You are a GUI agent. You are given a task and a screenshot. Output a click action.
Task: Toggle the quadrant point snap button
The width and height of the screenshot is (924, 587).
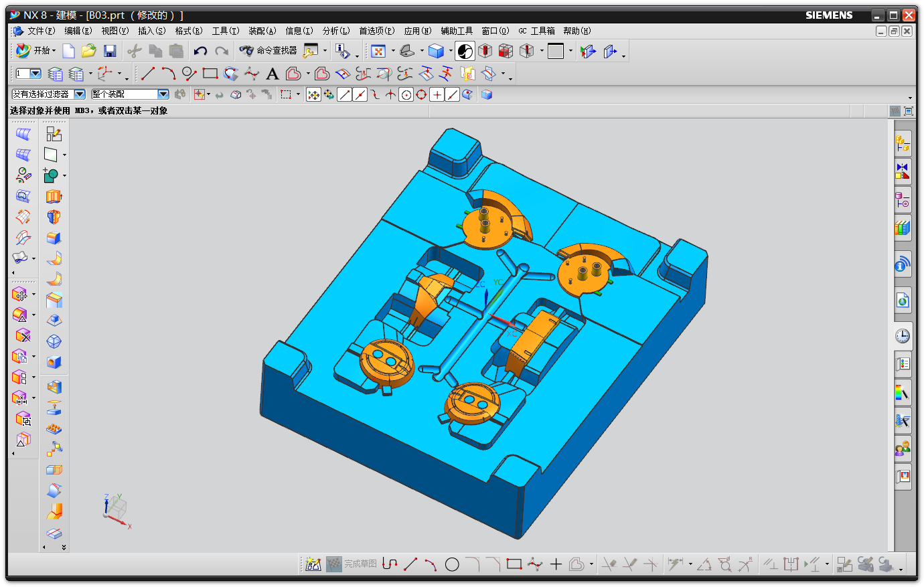421,95
